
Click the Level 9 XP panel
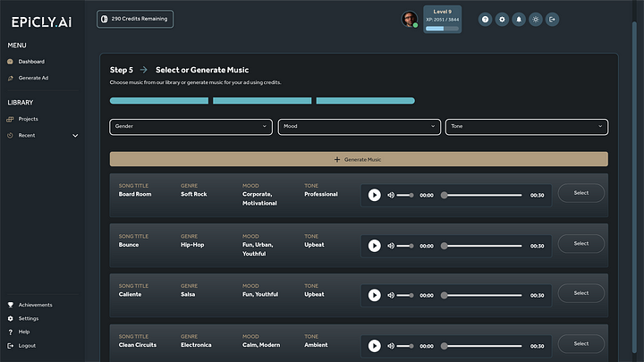(x=443, y=20)
